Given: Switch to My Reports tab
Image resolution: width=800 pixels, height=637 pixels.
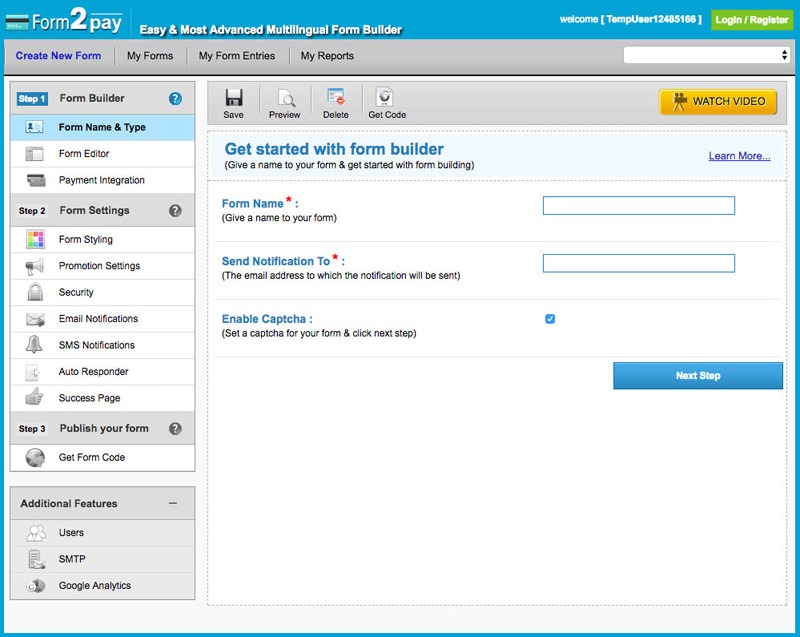Looking at the screenshot, I should [327, 56].
